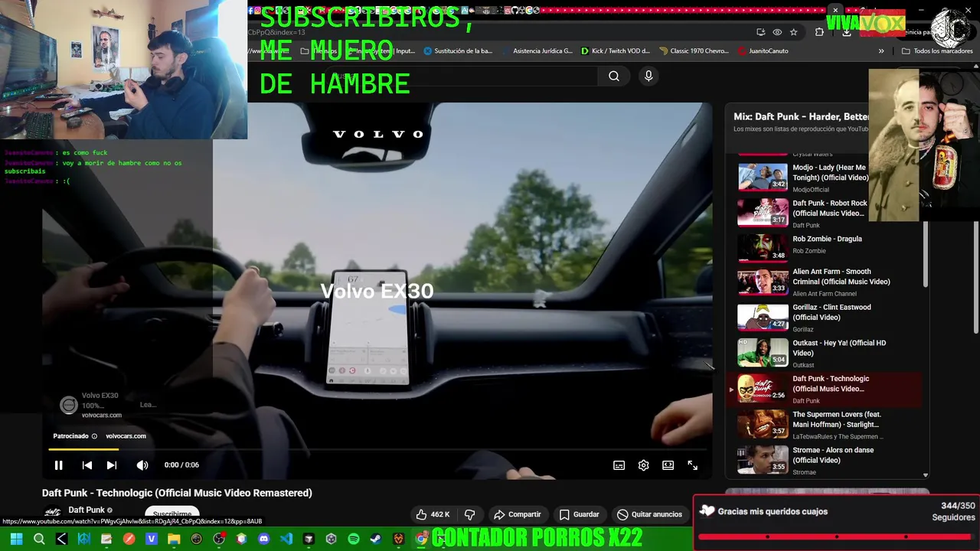Viewport: 980px width, 551px height.
Task: Open the player settings gear
Action: [x=643, y=465]
